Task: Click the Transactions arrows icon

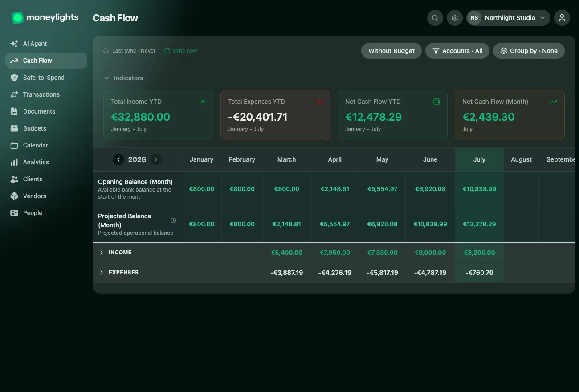Action: (14, 94)
